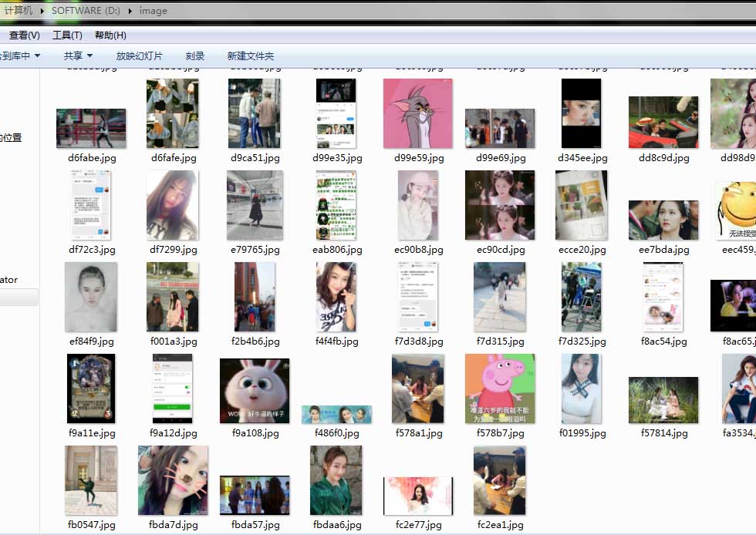Viewport: 756px width, 535px height.
Task: Select thumbnail f7d3d8.jpg
Action: point(418,297)
